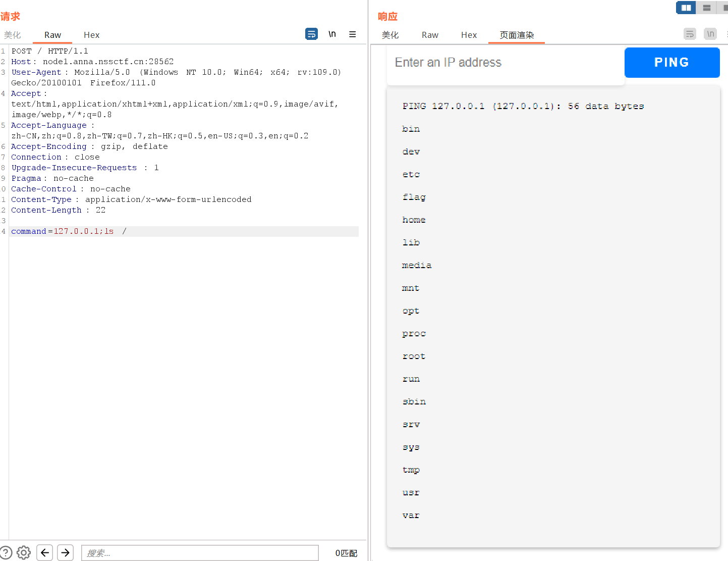This screenshot has height=561, width=728.
Task: Click the Pragma: no-cache header
Action: point(52,178)
